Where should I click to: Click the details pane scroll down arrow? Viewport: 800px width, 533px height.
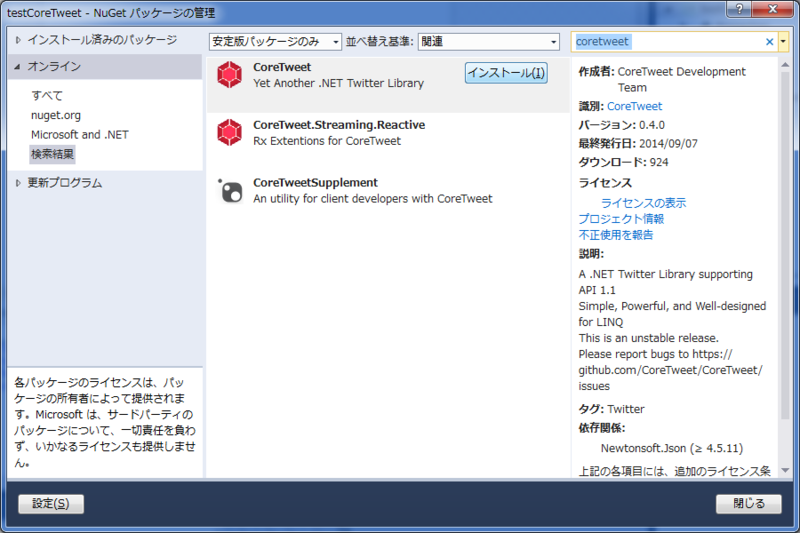[x=785, y=470]
